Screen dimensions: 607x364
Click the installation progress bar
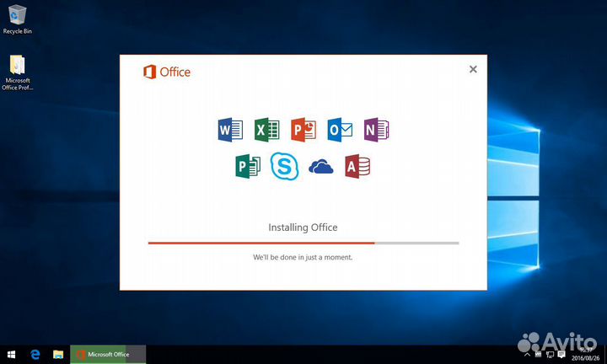tap(303, 243)
